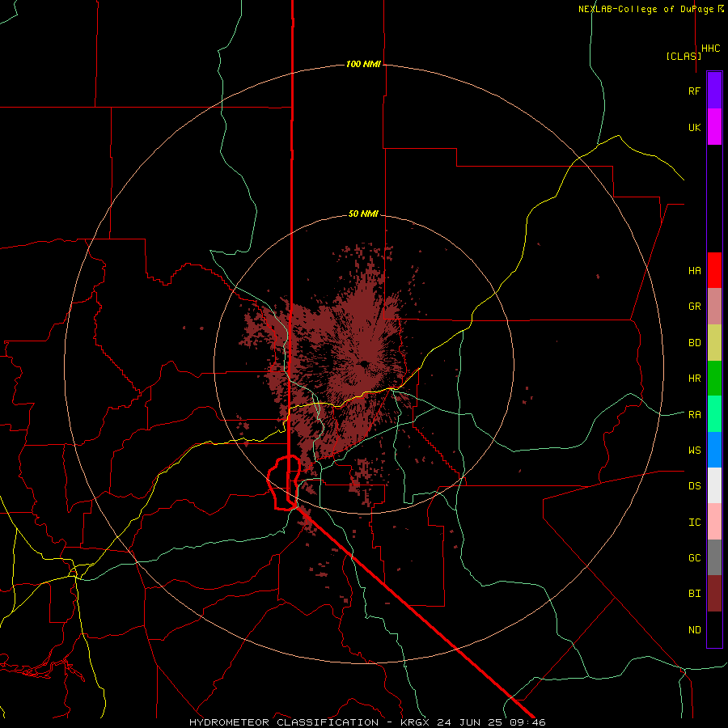The image size is (728, 728).
Task: Click the DS legend label
Action: [x=694, y=486]
